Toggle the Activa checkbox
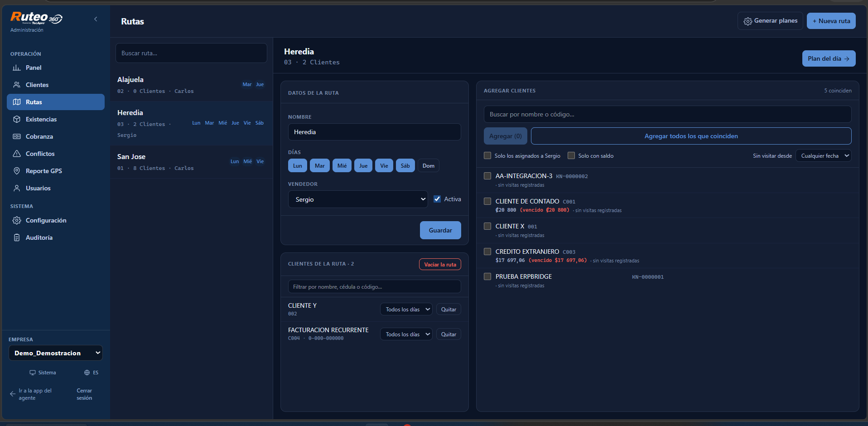868x426 pixels. pyautogui.click(x=437, y=199)
